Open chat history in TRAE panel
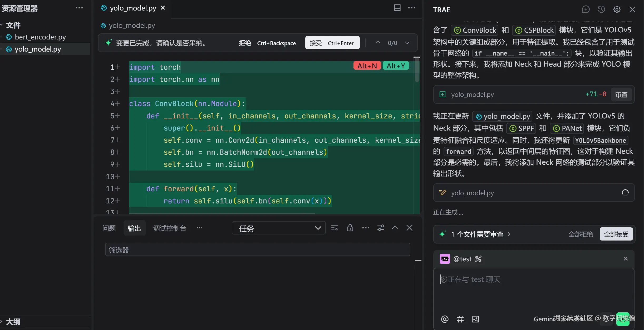Viewport: 644px width, 330px height. point(601,9)
